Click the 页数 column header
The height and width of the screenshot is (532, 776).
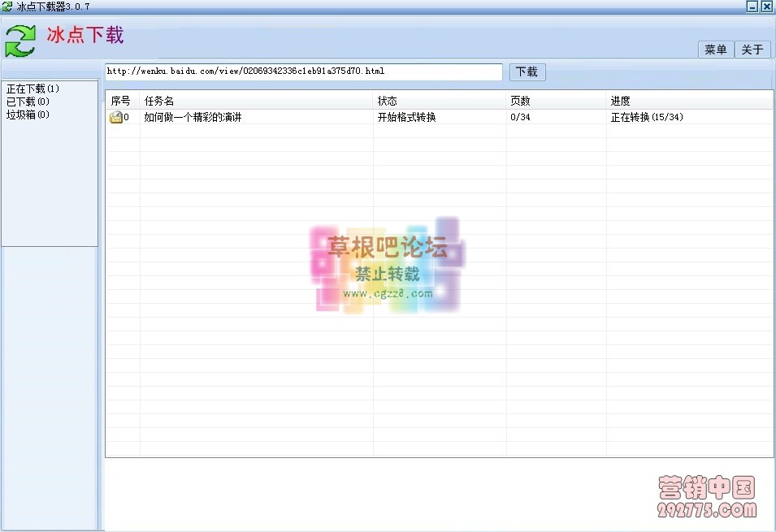click(520, 101)
